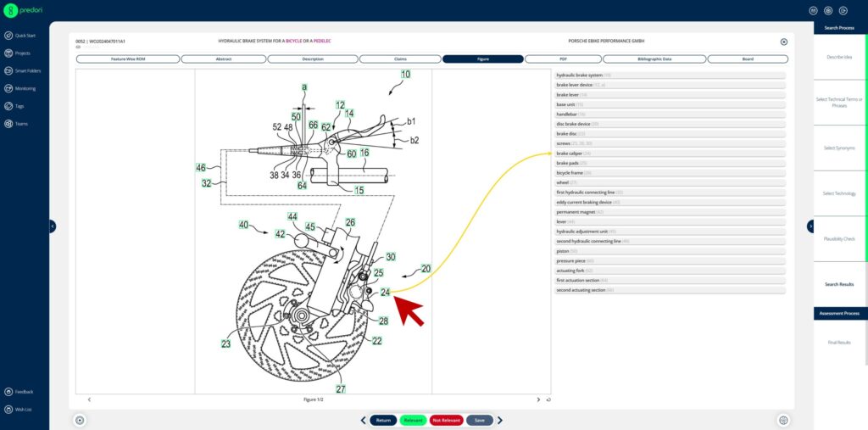868x430 pixels.
Task: Go to the previous figure
Action: click(89, 399)
